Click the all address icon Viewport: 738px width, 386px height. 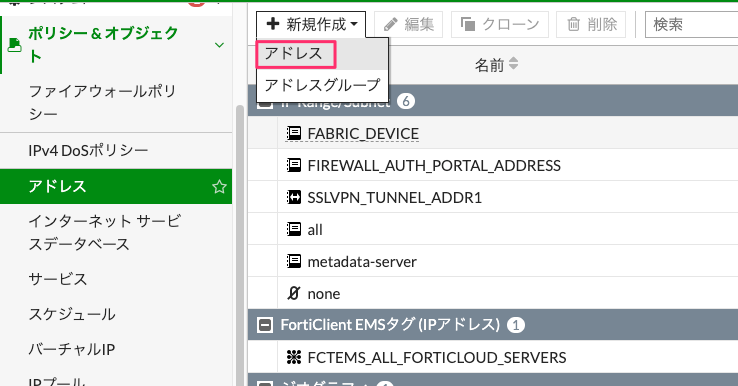[294, 229]
